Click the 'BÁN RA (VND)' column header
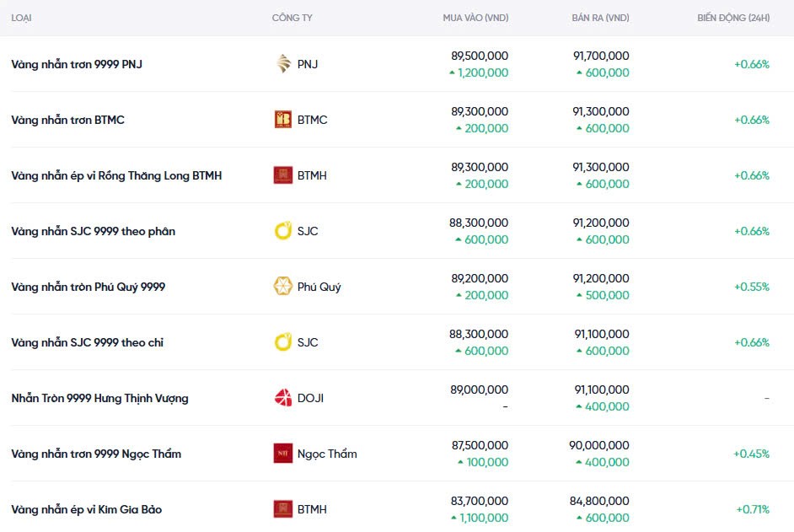794x532 pixels. pyautogui.click(x=599, y=18)
